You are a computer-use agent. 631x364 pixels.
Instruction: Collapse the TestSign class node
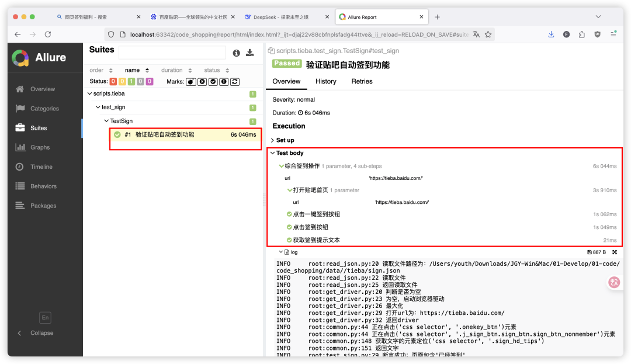[x=106, y=121]
